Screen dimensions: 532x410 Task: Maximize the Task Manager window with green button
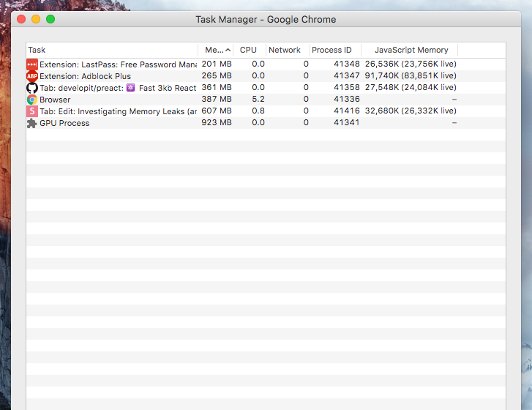50,19
